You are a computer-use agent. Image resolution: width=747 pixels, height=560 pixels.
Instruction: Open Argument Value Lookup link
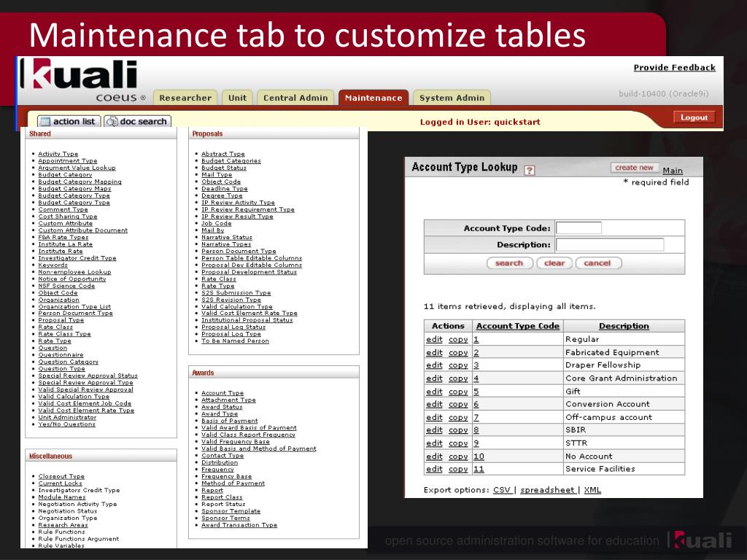(x=77, y=168)
